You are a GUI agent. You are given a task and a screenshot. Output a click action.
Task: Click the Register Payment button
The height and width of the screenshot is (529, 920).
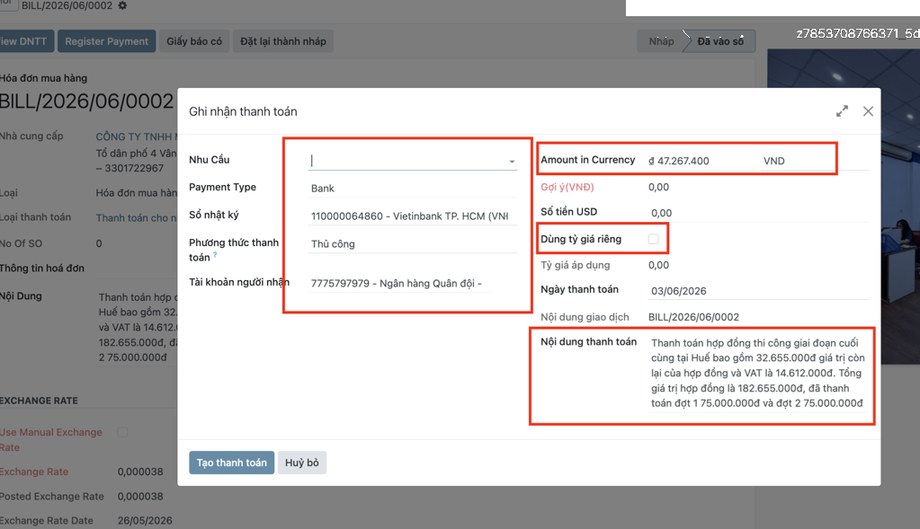pyautogui.click(x=106, y=41)
